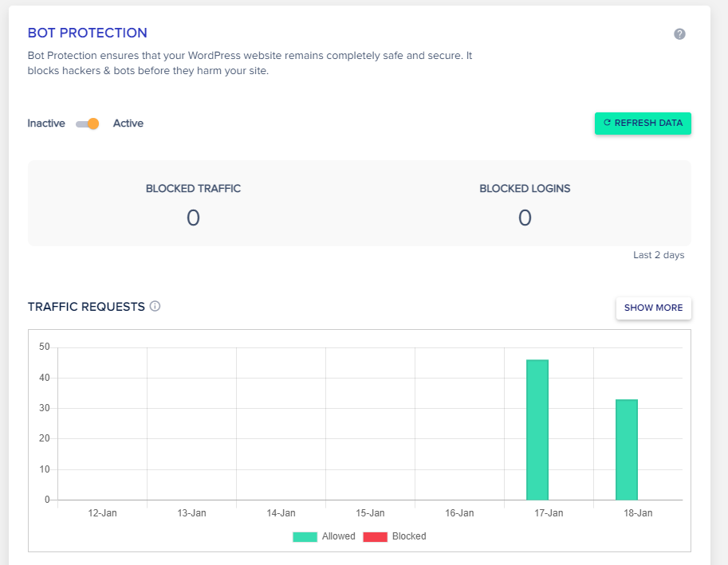Click the Allowed legend text
Viewport: 728px width, 565px height.
point(338,536)
